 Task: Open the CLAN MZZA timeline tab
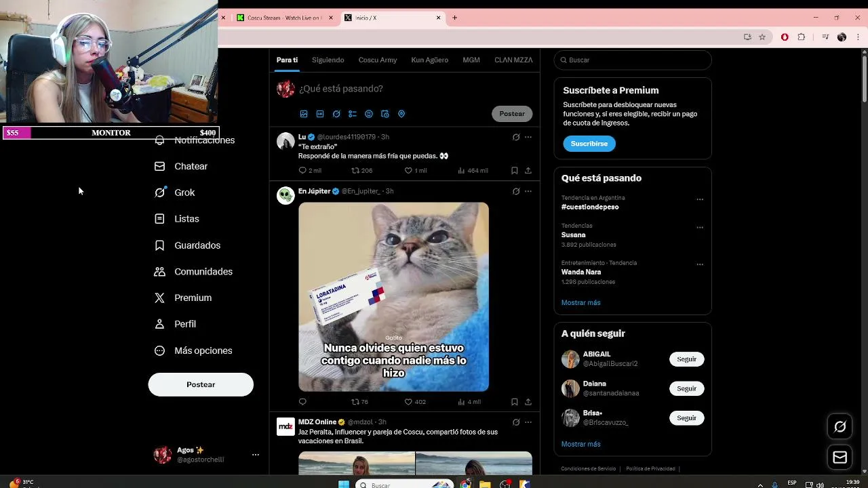(x=513, y=60)
